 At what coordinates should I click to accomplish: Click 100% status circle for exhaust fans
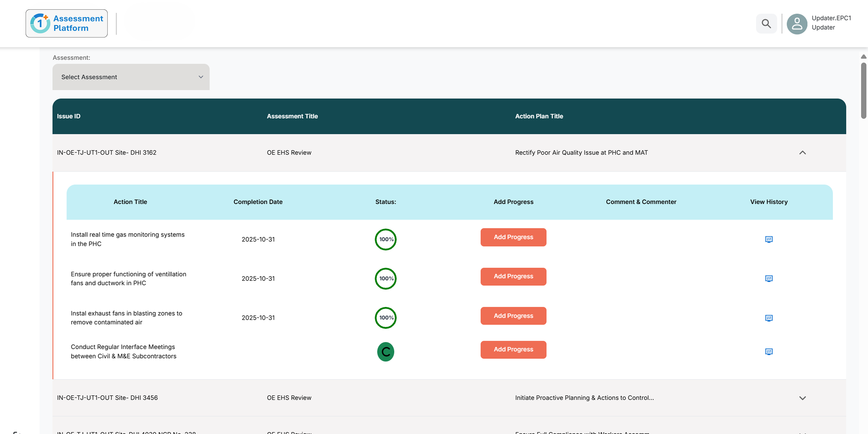point(386,318)
